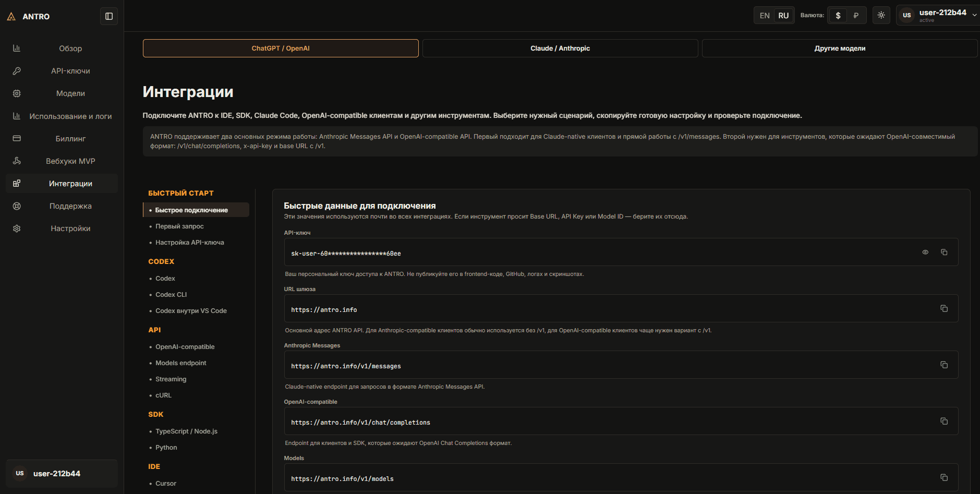Copy the v1/models endpoint URL
This screenshot has width=980, height=494.
coord(944,478)
